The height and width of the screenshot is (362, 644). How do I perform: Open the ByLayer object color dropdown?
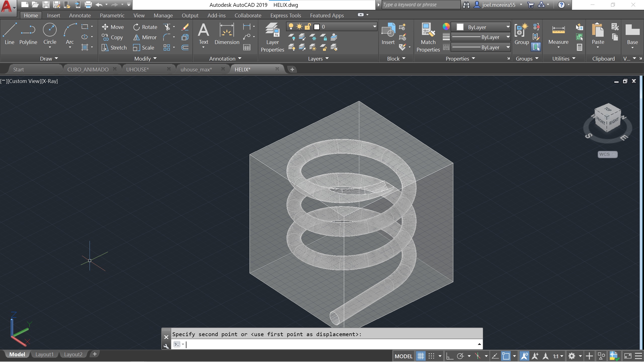click(x=508, y=27)
